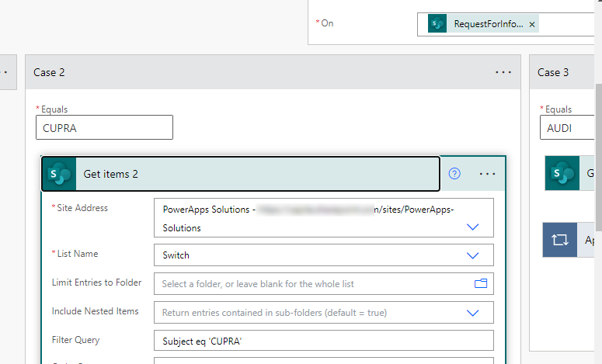Edit Filter Query field with Subject eq 'CUPRA'
The image size is (602, 364).
pyautogui.click(x=324, y=341)
